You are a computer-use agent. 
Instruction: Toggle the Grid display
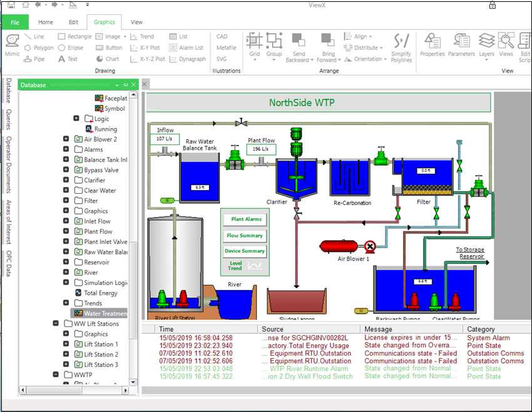pyautogui.click(x=253, y=43)
